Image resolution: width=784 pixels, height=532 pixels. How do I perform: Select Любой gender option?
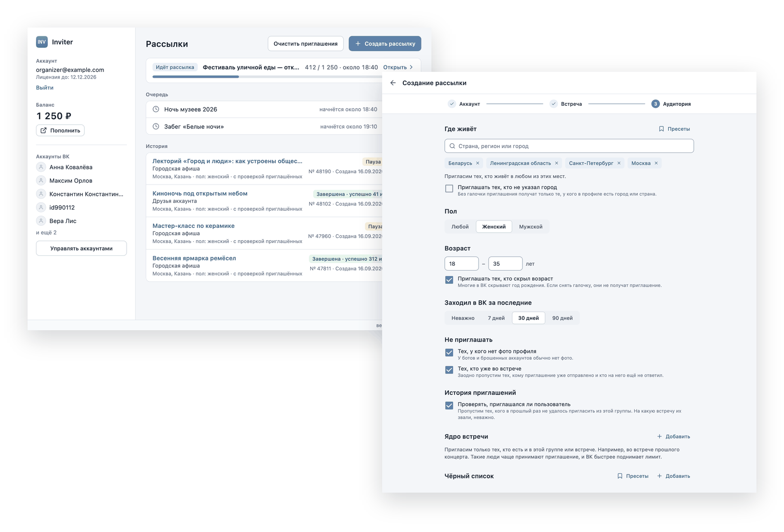click(460, 227)
